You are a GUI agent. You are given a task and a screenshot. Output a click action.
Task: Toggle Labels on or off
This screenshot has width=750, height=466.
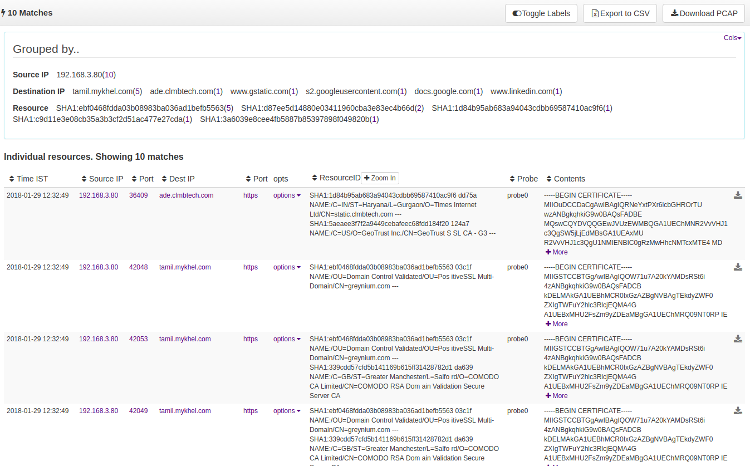(x=542, y=14)
